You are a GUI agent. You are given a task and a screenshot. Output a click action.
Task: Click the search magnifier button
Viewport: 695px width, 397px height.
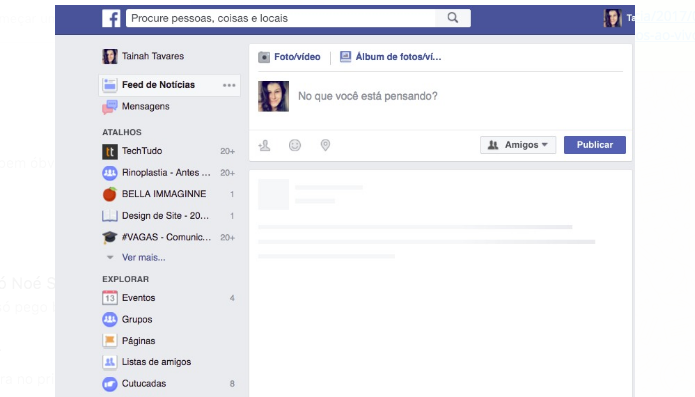point(453,18)
